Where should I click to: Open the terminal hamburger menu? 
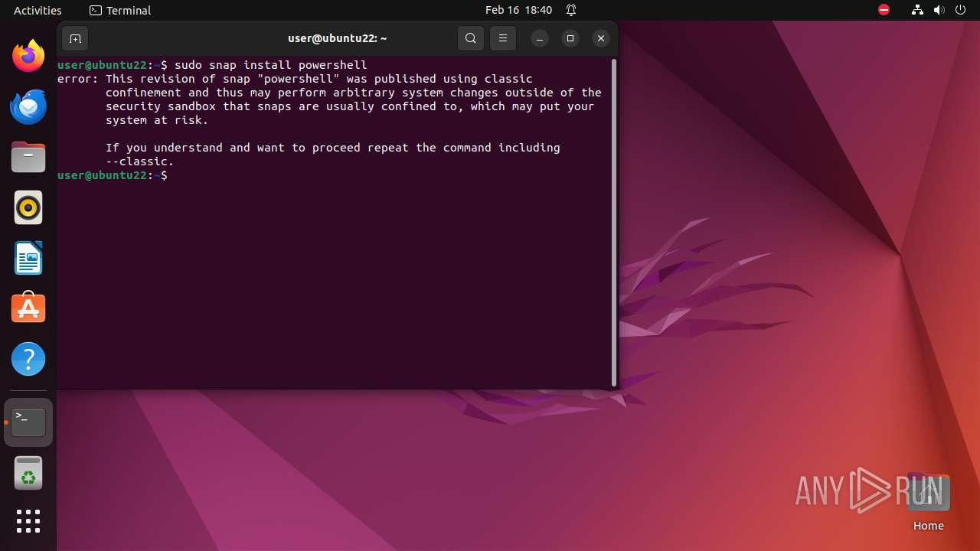[503, 38]
